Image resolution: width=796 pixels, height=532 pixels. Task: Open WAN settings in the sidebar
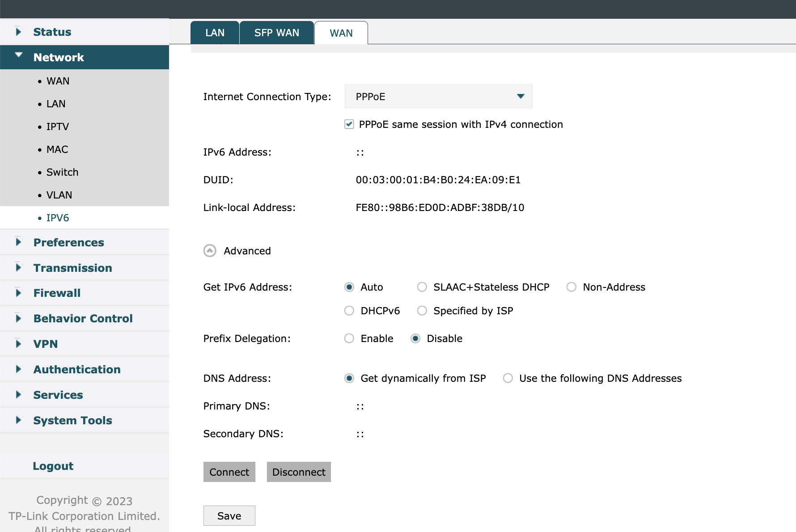coord(57,81)
